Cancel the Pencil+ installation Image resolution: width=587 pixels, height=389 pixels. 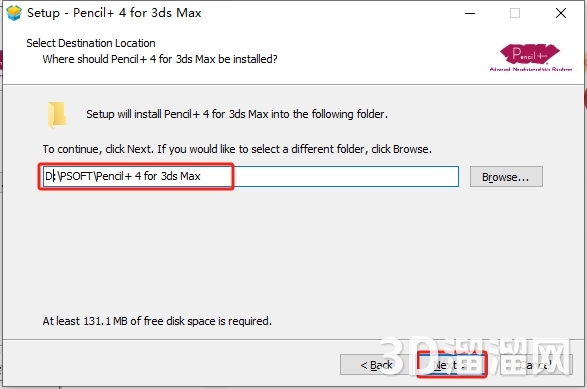click(536, 365)
